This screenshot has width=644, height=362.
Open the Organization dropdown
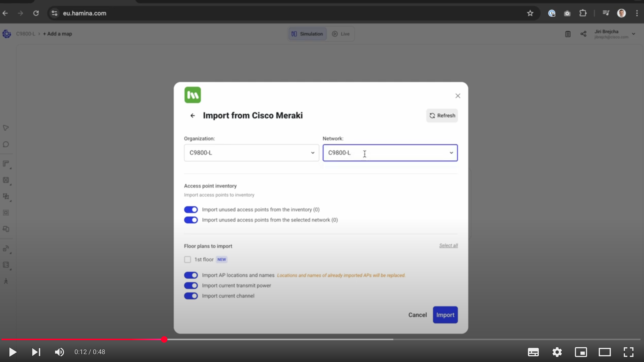[x=252, y=153]
